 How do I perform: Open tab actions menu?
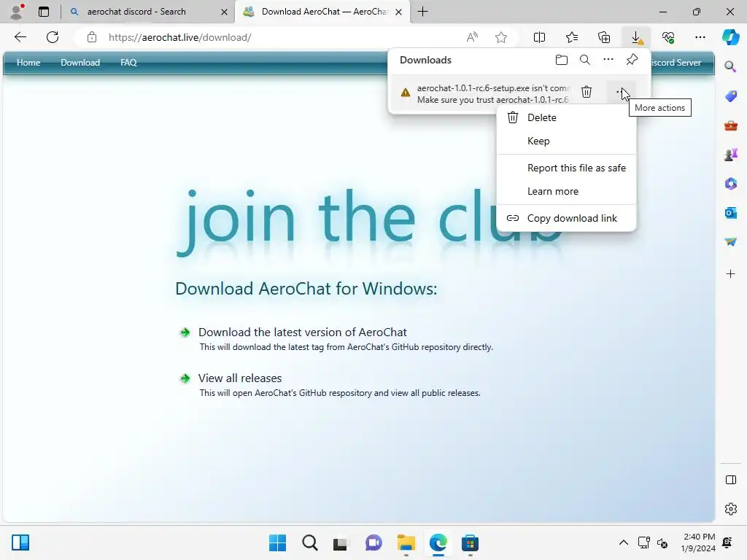click(44, 12)
